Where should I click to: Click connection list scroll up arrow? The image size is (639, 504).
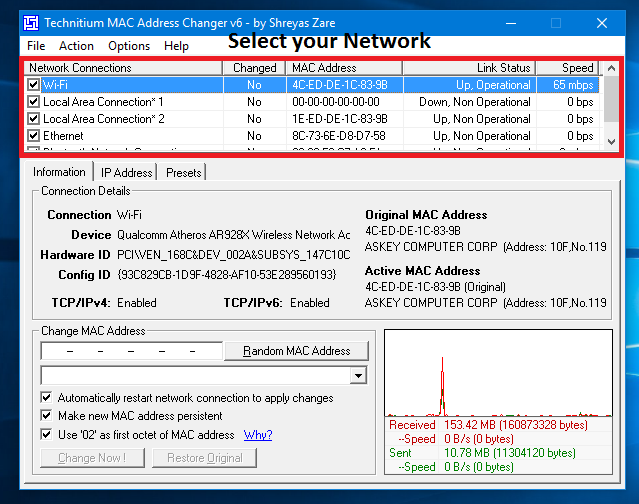pos(611,68)
